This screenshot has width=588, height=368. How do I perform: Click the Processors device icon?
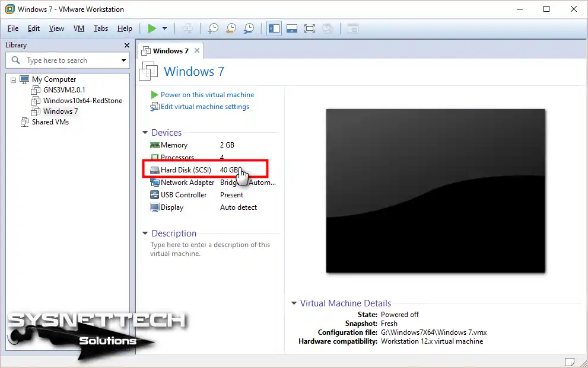[155, 157]
